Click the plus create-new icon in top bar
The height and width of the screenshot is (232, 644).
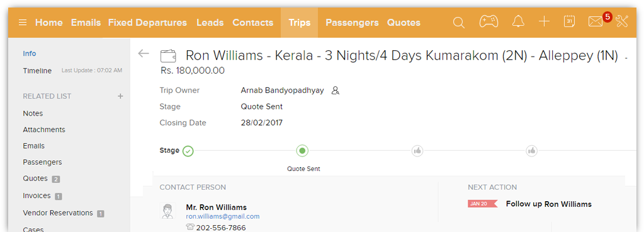pyautogui.click(x=544, y=22)
